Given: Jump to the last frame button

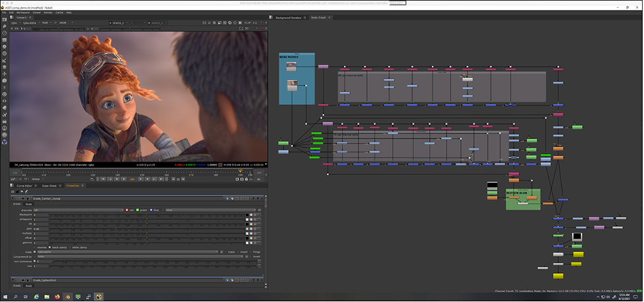Looking at the screenshot, I should click(161, 179).
